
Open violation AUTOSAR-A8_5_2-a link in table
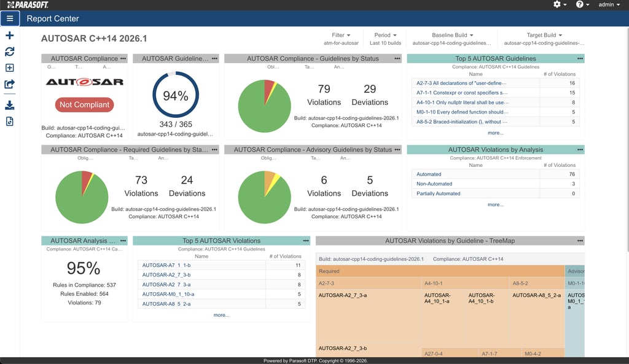pyautogui.click(x=166, y=304)
